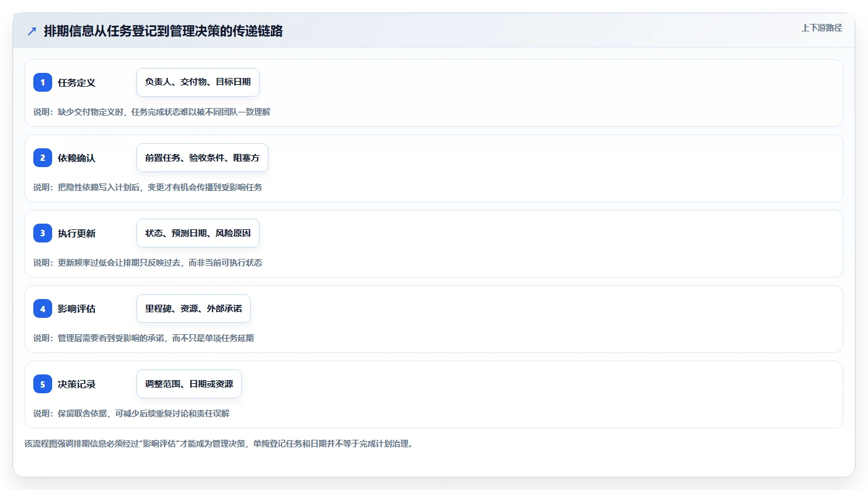Click the footer summary starting 该流程图强调

tap(219, 444)
